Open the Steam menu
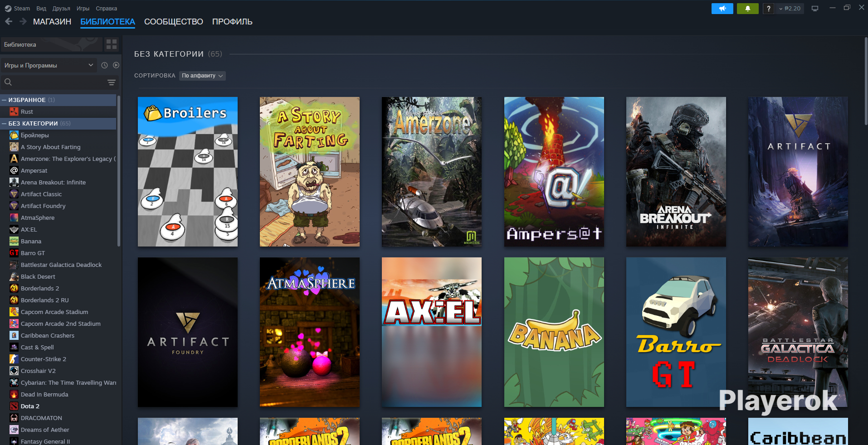 click(x=22, y=8)
